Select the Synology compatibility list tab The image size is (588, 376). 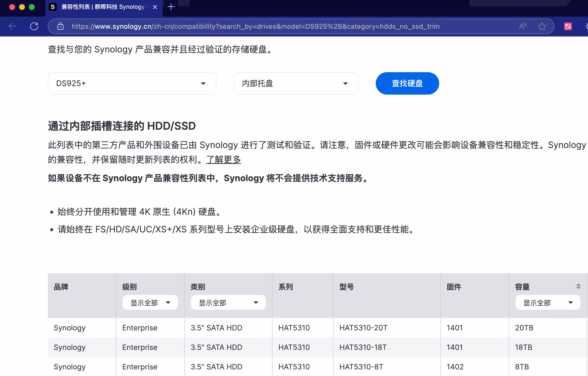coord(104,7)
